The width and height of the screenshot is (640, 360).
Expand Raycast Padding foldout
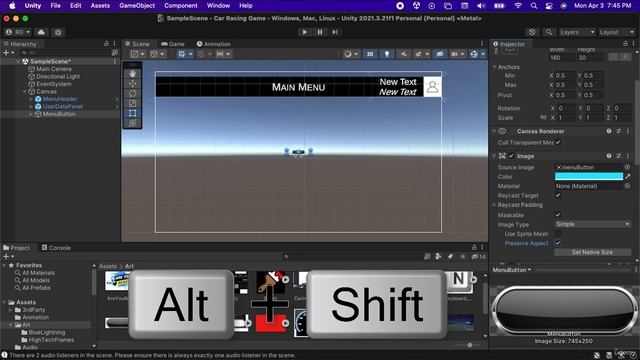point(495,205)
